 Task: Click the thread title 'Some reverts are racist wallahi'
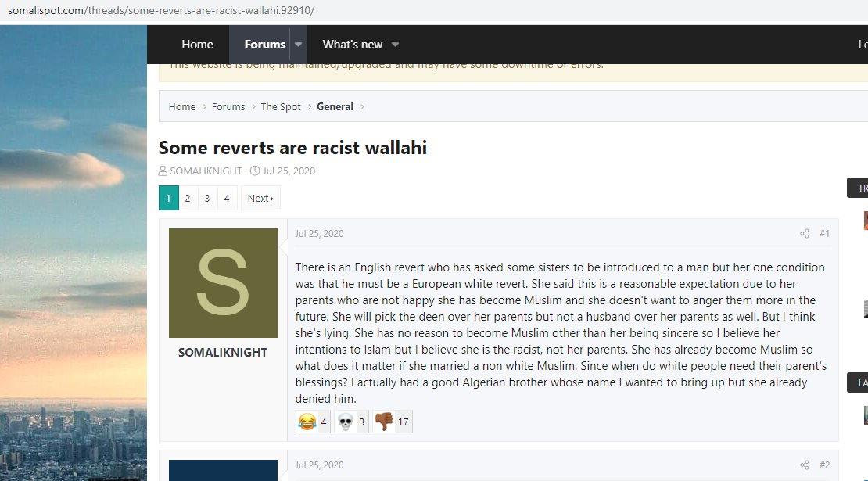(x=292, y=148)
